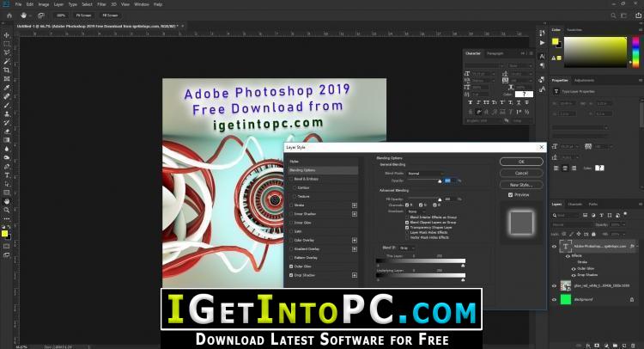Click the rainbow hue slider in Color panel

pos(635,52)
